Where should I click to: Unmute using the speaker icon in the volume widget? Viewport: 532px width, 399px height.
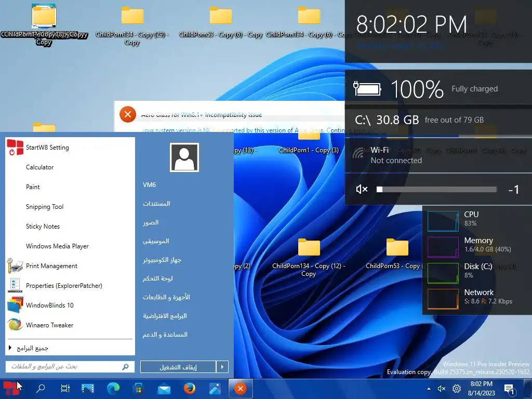click(x=362, y=189)
